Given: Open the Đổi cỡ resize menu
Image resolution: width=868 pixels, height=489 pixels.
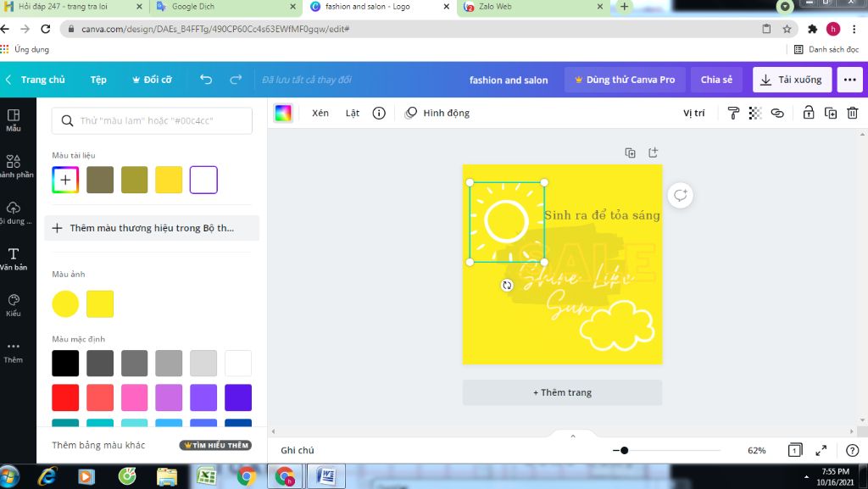Looking at the screenshot, I should click(152, 80).
